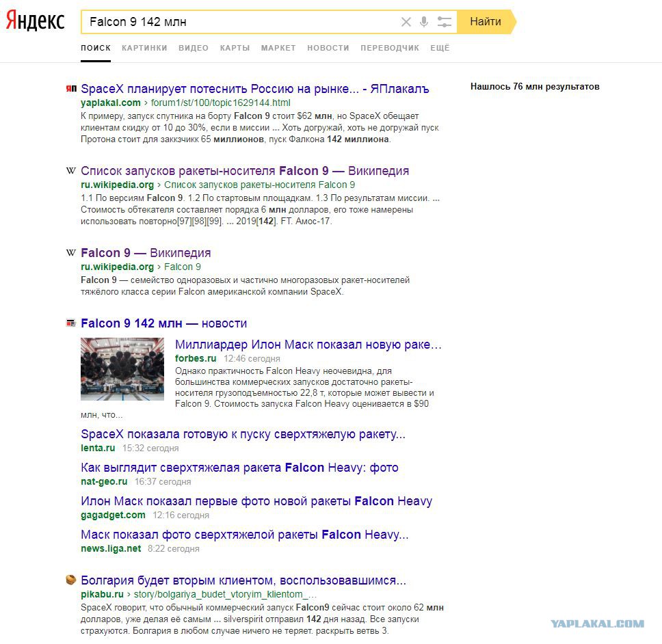Click snippet silverspirit отправил 142 дня назад
This screenshot has width=662, height=644.
point(295,619)
